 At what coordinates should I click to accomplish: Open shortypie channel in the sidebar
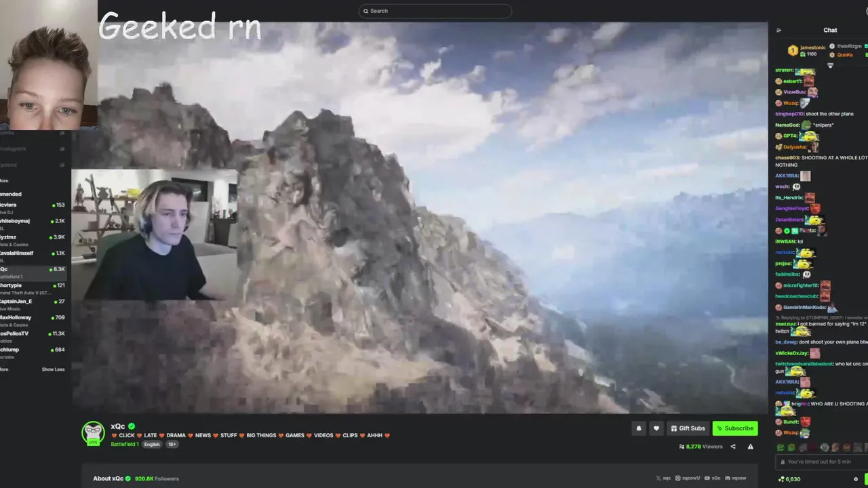(x=33, y=289)
